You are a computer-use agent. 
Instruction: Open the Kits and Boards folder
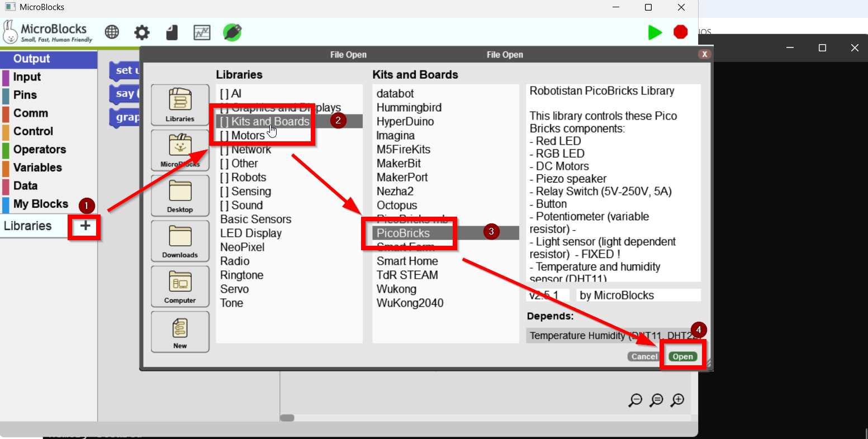[x=290, y=121]
